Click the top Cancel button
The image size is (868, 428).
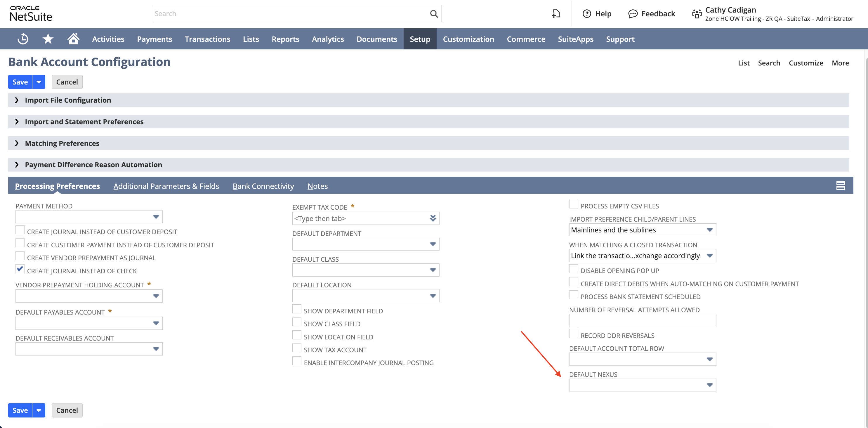67,82
